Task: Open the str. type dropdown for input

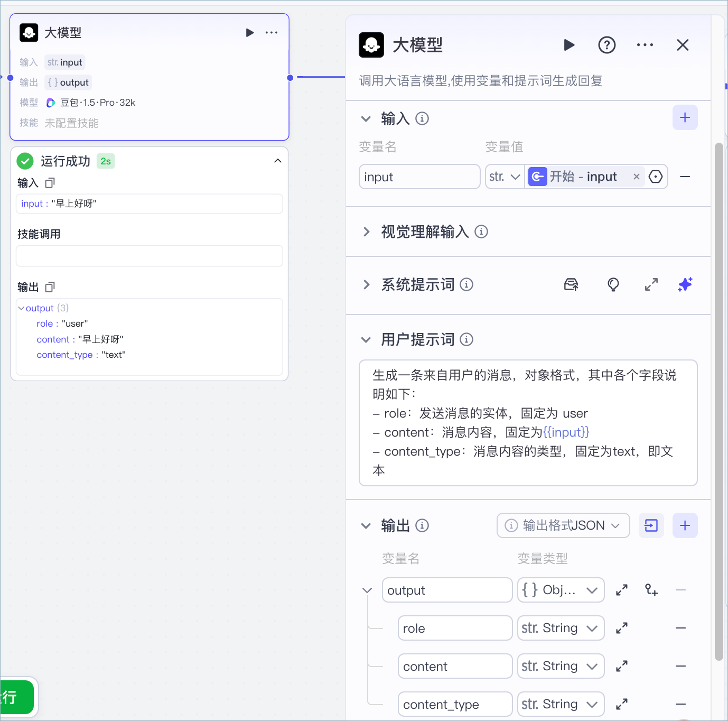Action: (504, 177)
